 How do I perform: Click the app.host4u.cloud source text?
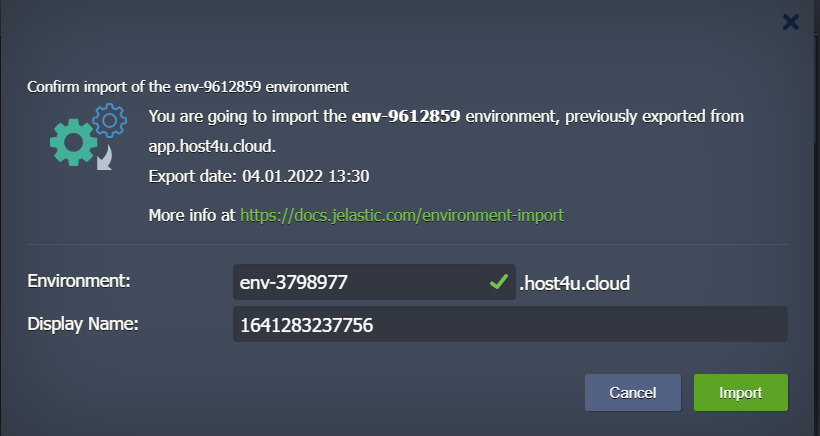tap(212, 146)
